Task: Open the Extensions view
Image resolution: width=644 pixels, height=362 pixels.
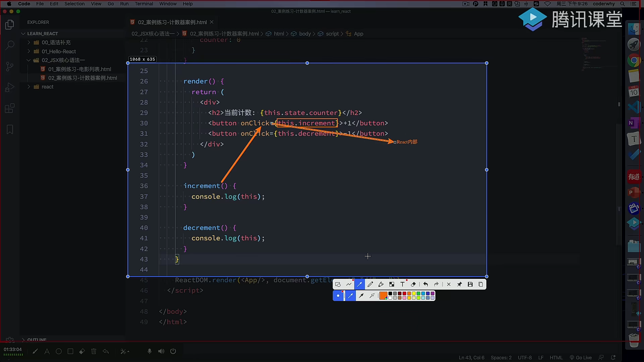Action: coord(10,108)
